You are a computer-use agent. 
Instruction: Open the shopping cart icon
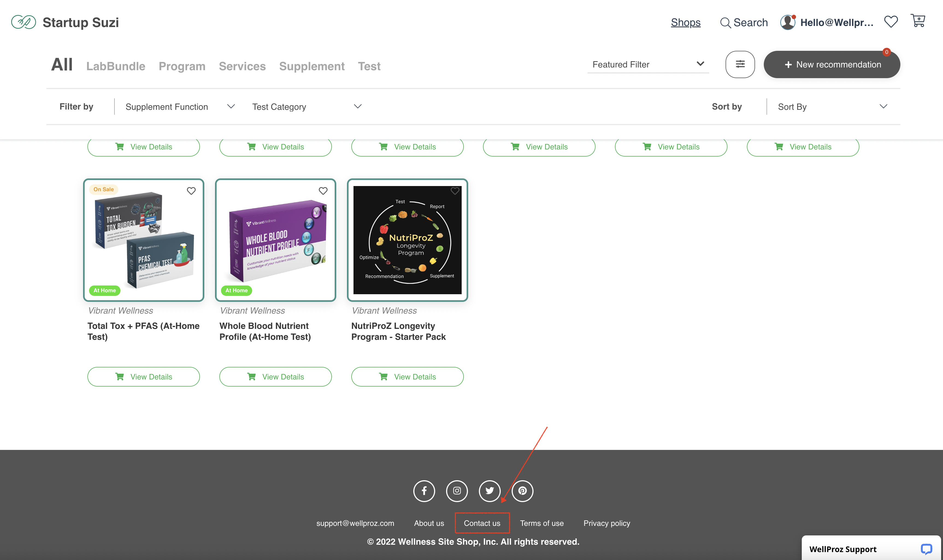pos(918,21)
